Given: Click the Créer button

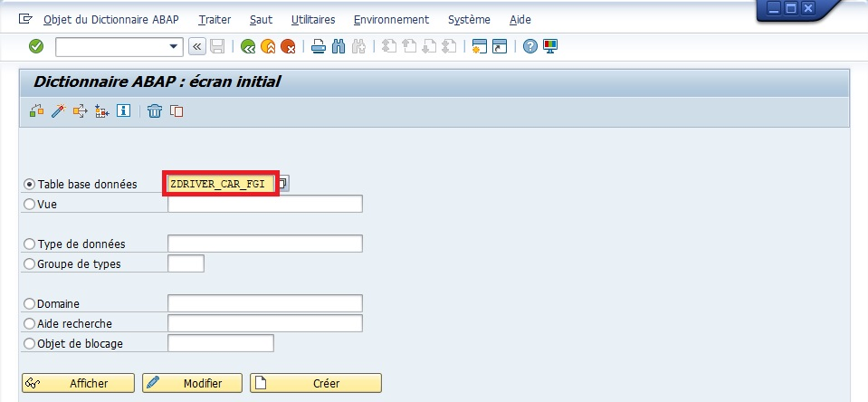Looking at the screenshot, I should [316, 383].
